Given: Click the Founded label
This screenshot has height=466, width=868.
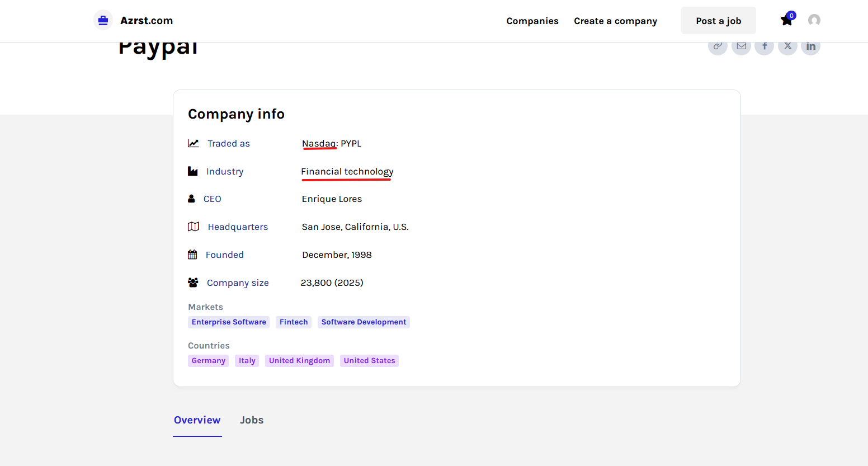Looking at the screenshot, I should coord(225,255).
